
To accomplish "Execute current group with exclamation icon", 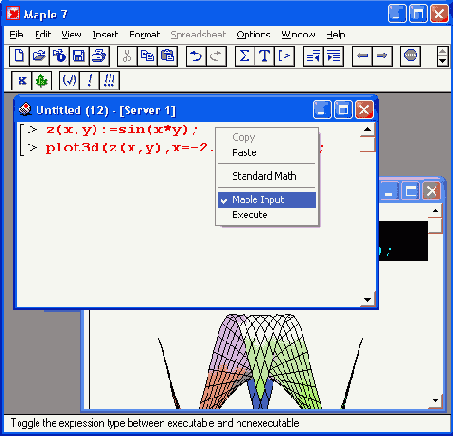I will pos(89,81).
